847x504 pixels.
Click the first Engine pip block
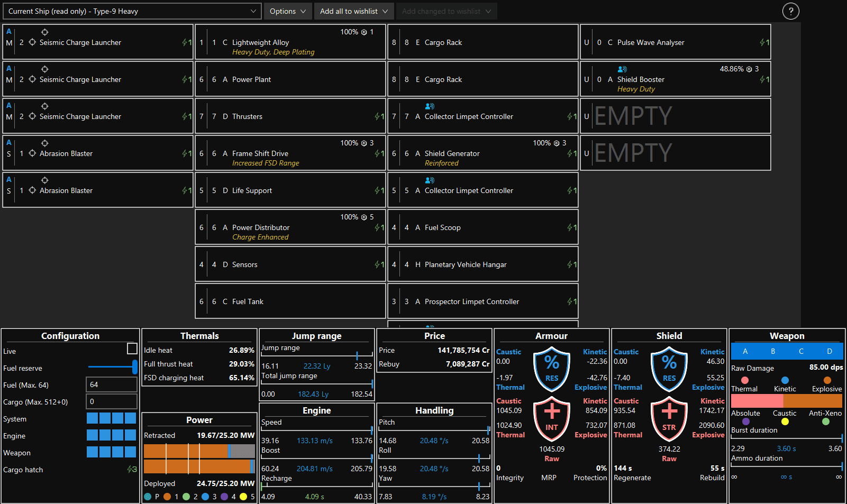point(92,435)
